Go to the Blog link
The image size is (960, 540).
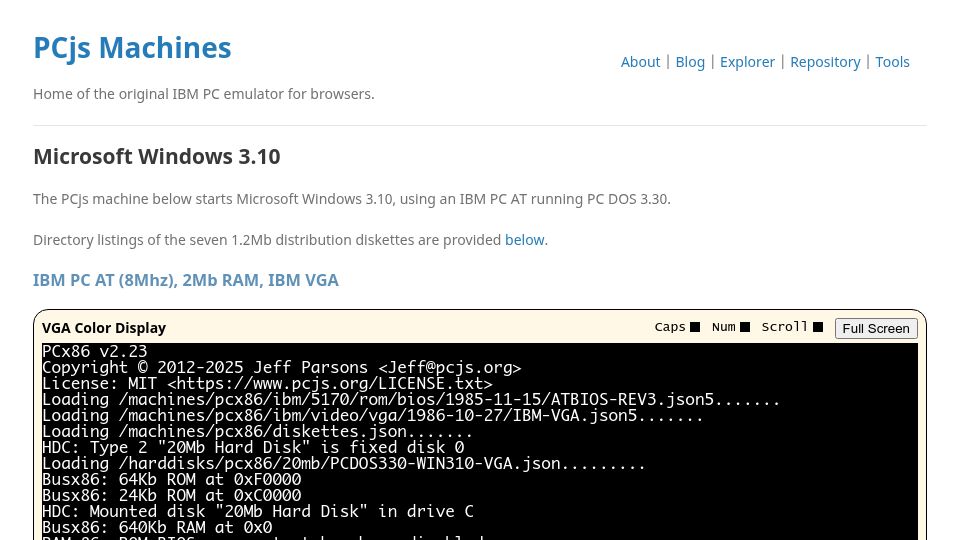click(690, 62)
